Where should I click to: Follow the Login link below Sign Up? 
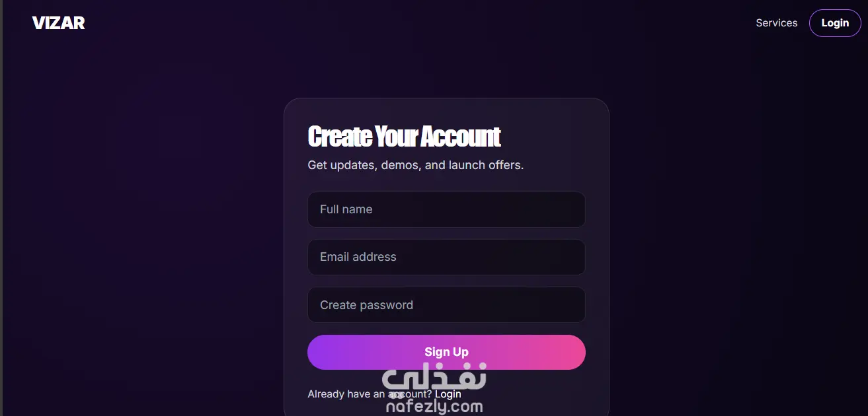pyautogui.click(x=448, y=394)
